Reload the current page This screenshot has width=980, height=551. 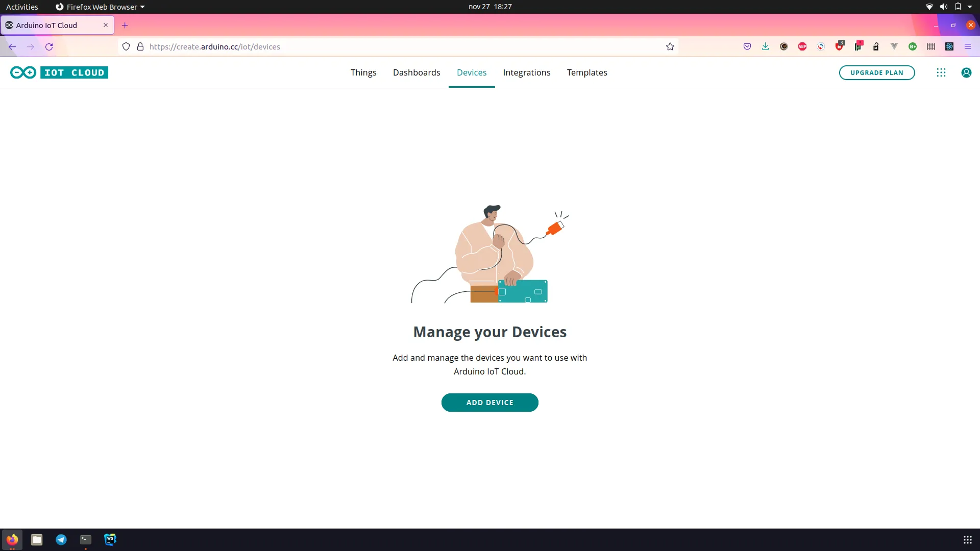tap(49, 46)
